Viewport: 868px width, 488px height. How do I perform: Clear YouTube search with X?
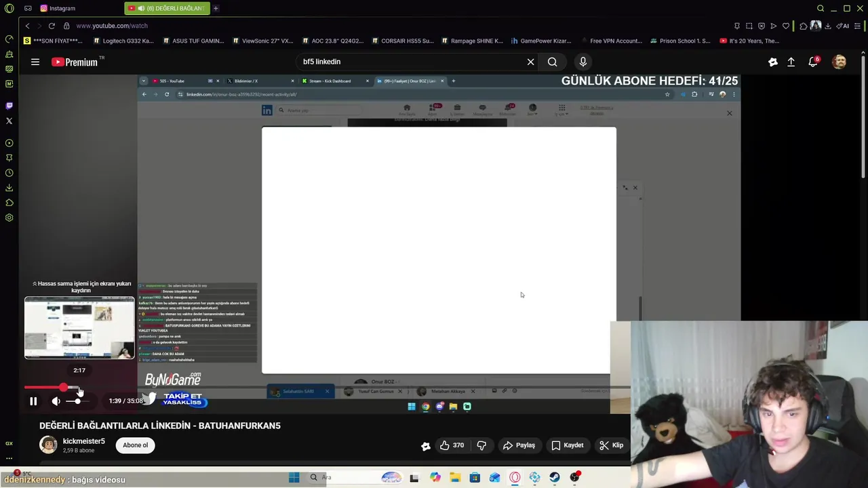[x=531, y=62]
